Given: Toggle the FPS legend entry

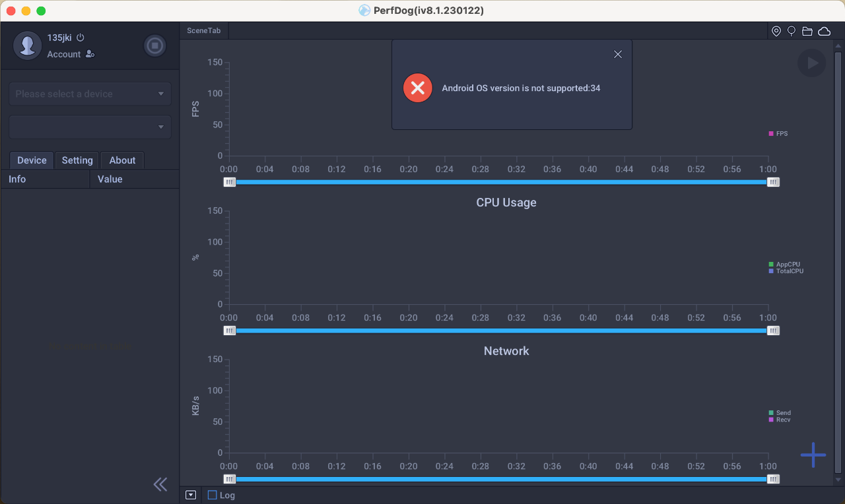Looking at the screenshot, I should pyautogui.click(x=778, y=133).
